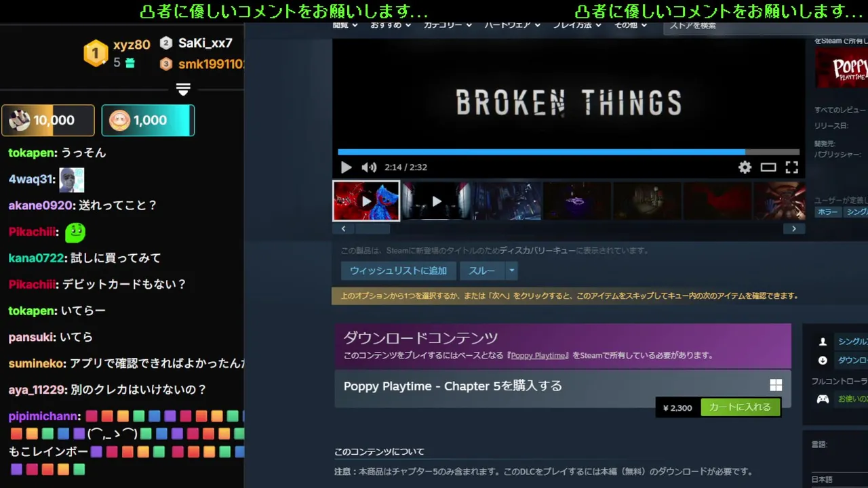868x488 pixels.
Task: Click chat username sumineko
Action: 37,364
